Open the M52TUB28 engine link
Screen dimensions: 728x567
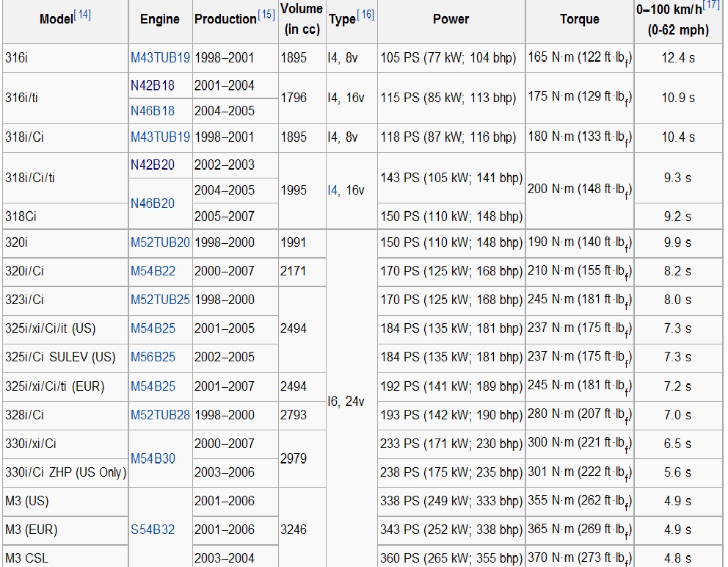160,415
